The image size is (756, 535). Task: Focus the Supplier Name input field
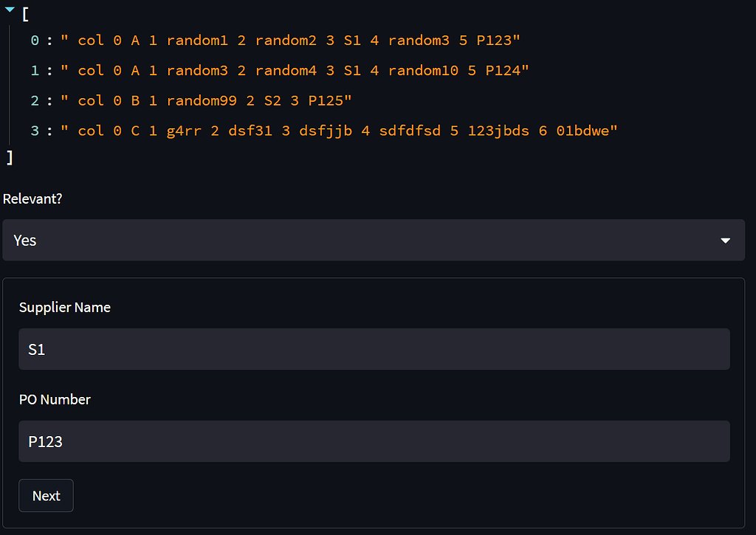coord(374,350)
